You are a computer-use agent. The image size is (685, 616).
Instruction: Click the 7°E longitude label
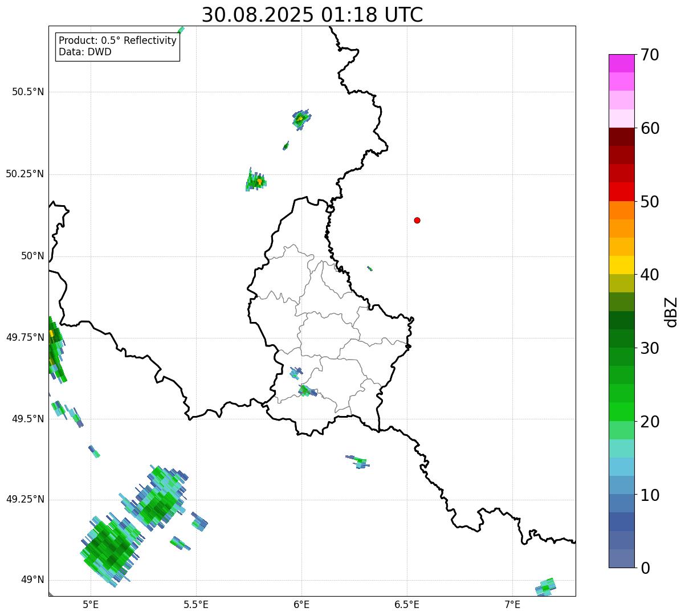(512, 605)
